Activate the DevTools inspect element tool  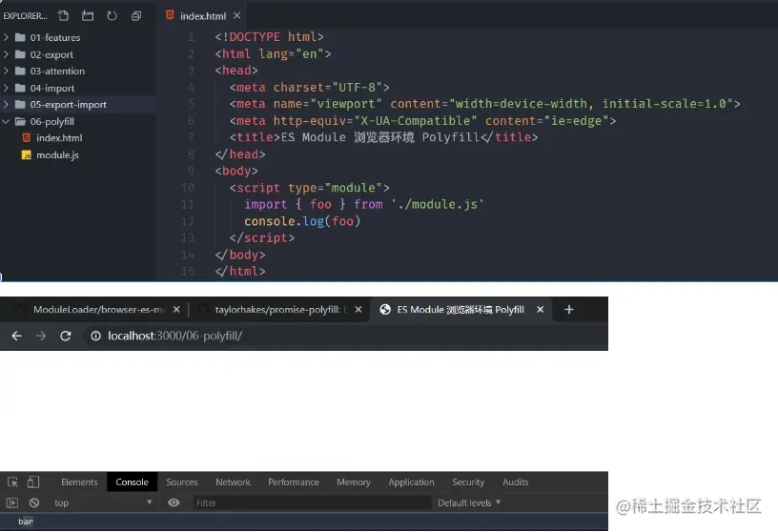point(12,481)
